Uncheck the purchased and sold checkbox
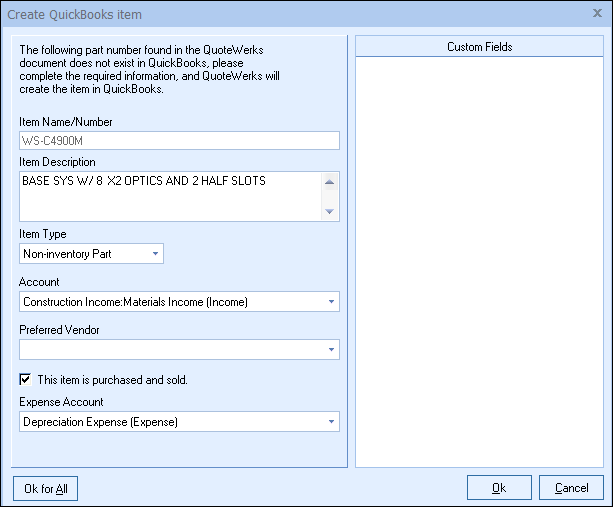 coord(26,380)
